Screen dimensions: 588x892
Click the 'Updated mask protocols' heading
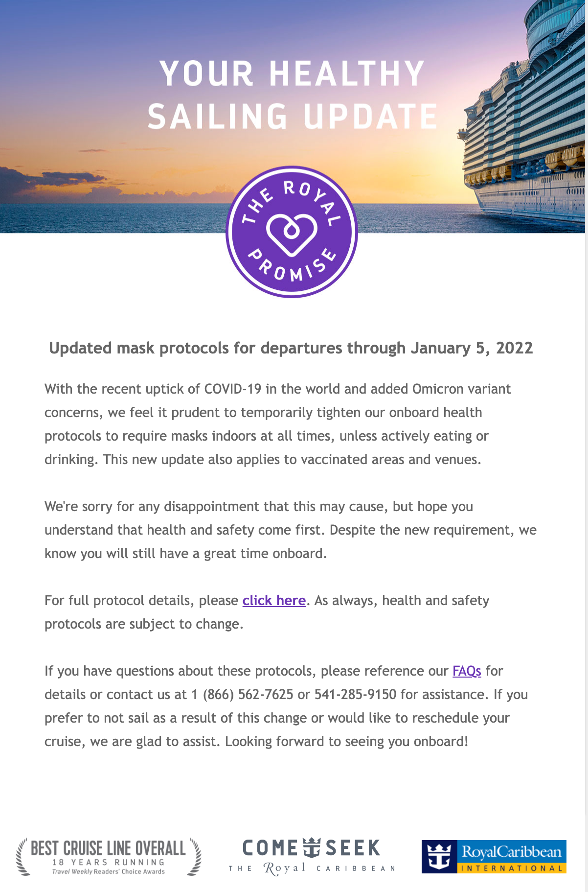tap(291, 348)
